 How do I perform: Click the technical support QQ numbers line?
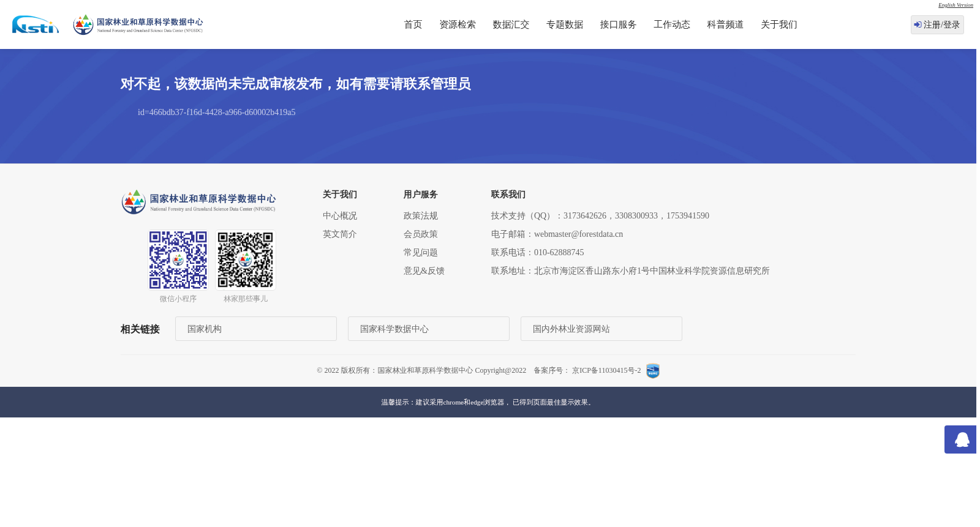click(x=600, y=216)
